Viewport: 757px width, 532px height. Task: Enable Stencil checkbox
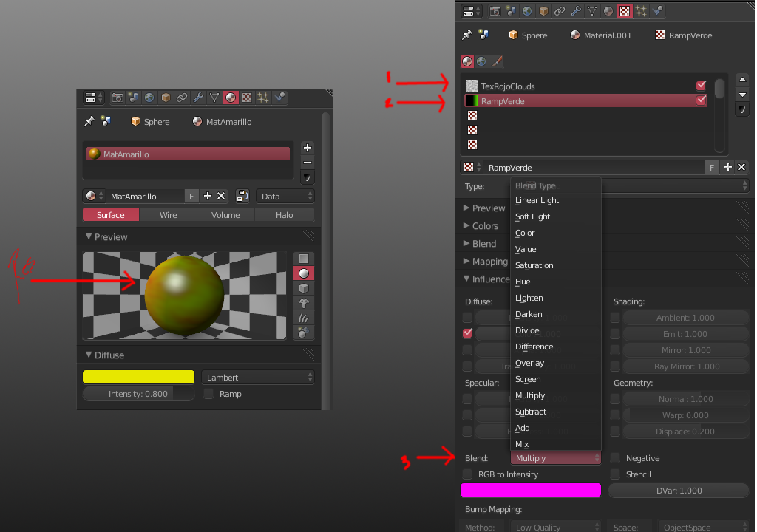(615, 474)
